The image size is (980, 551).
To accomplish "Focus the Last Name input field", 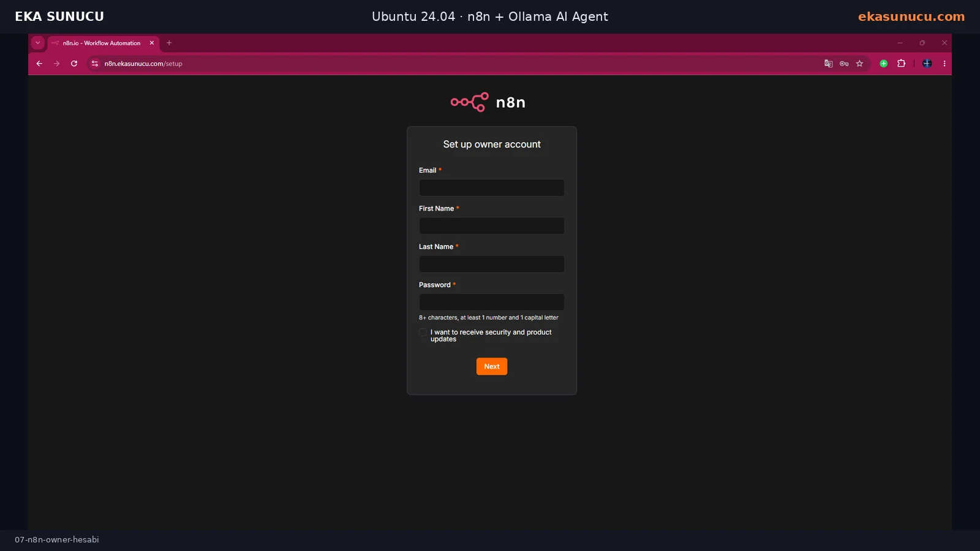I will click(x=492, y=264).
